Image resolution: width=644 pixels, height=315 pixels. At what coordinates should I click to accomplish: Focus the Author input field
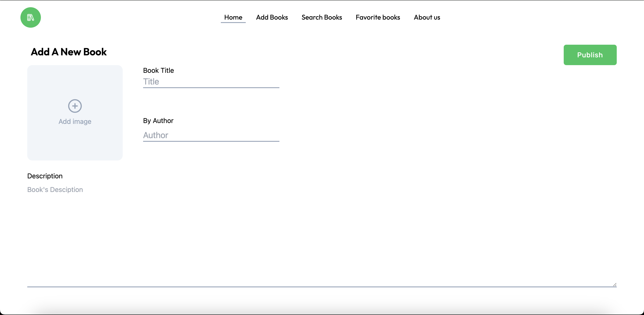(x=211, y=135)
